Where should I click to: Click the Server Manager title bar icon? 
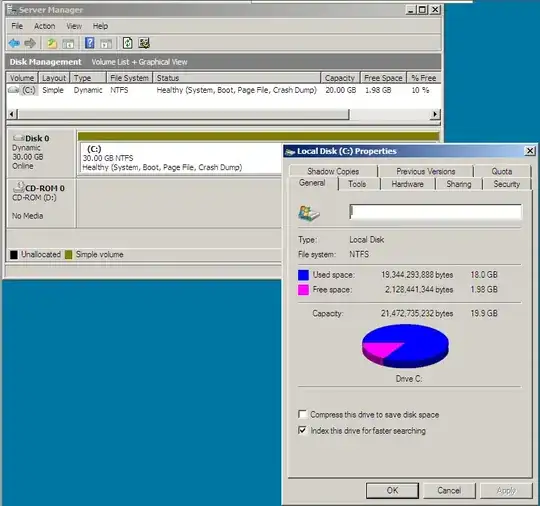coord(12,10)
